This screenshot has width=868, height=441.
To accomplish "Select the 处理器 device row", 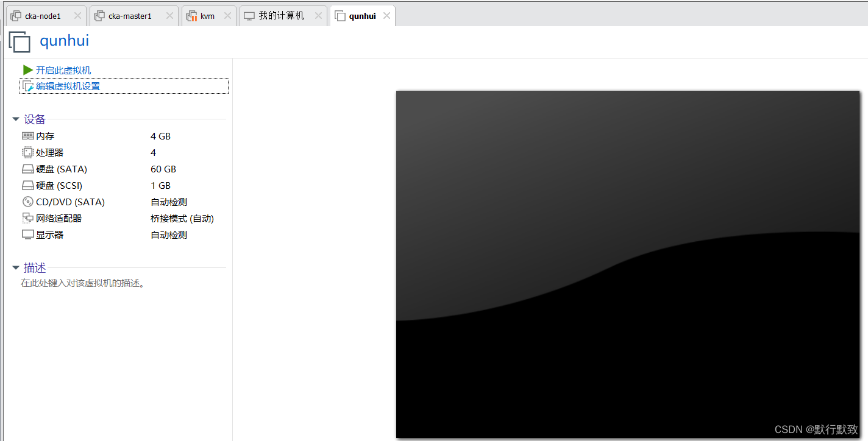I will click(x=123, y=152).
